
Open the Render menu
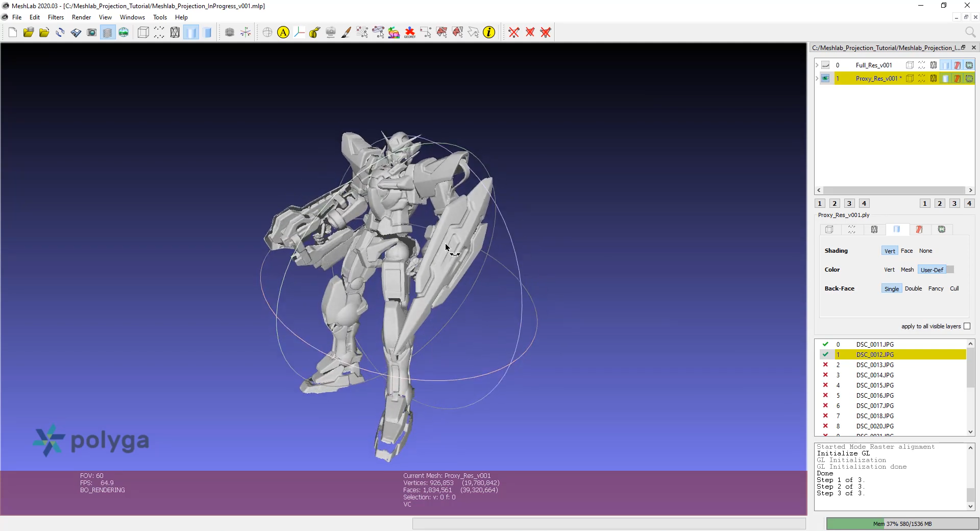pos(81,17)
